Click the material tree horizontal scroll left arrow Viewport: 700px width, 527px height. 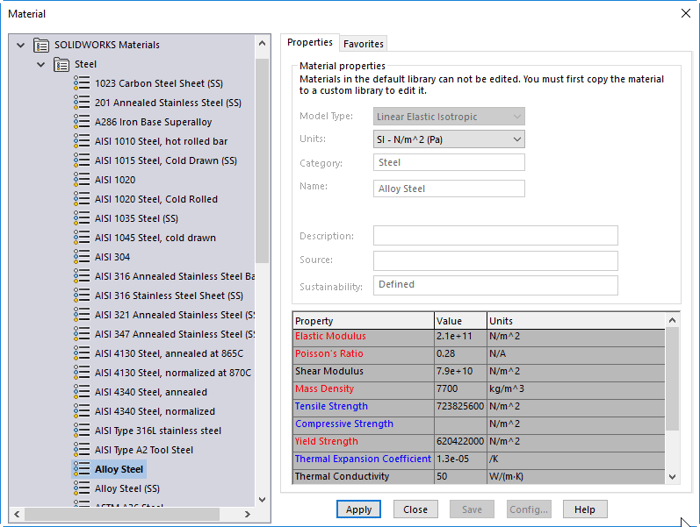tap(17, 514)
